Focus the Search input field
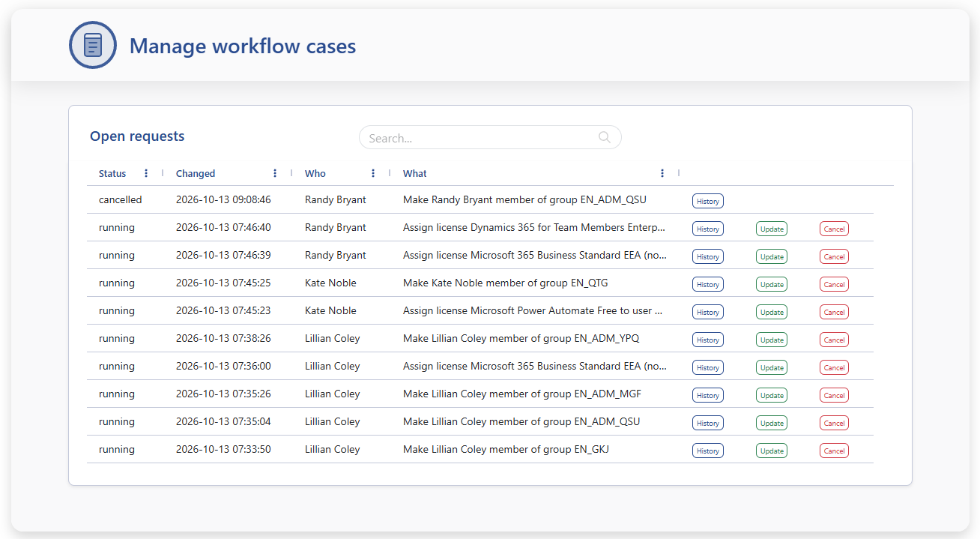Screen dimensions: 980x539 [x=490, y=137]
